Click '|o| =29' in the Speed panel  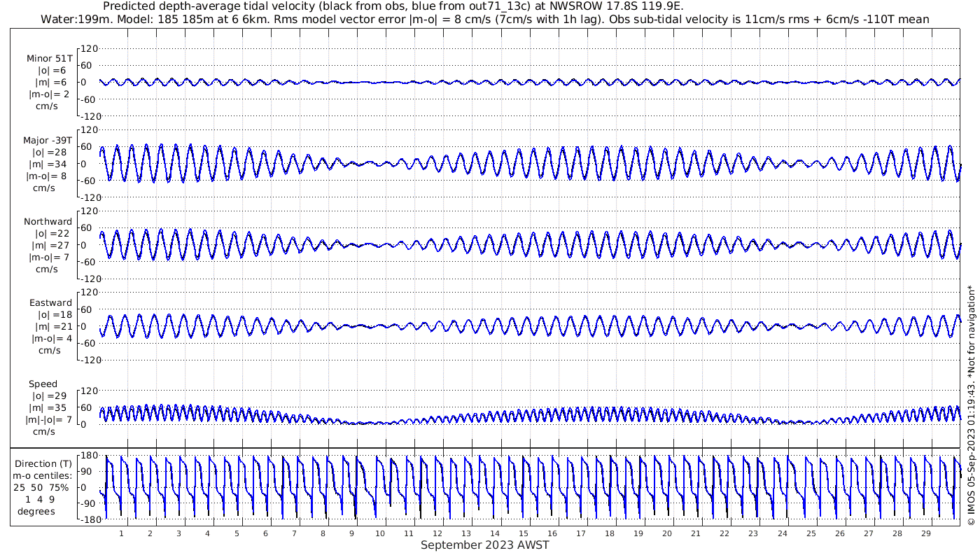(50, 395)
